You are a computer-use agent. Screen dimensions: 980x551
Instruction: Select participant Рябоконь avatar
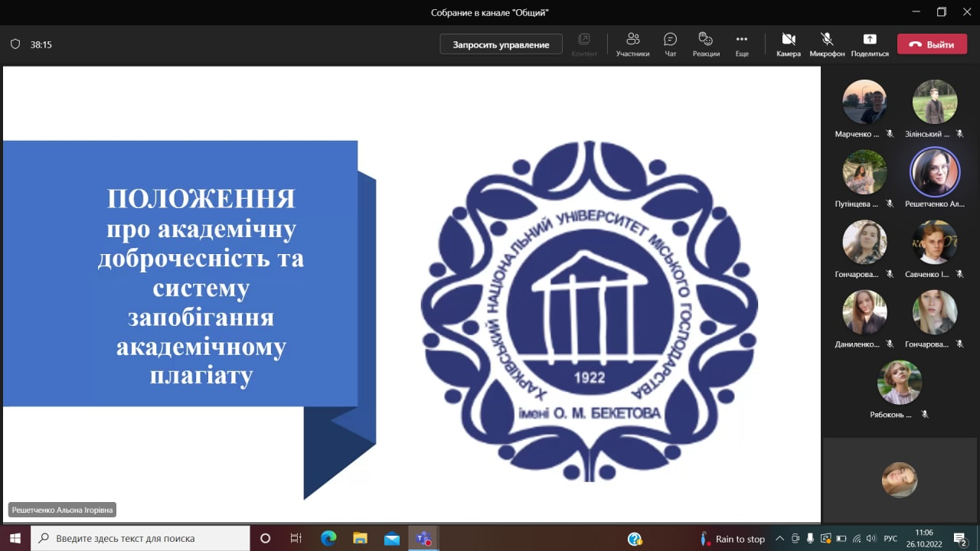[x=900, y=383]
